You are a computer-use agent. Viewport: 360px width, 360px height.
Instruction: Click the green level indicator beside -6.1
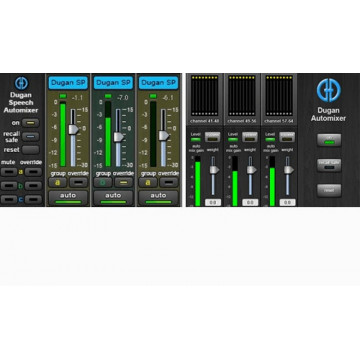153,96
